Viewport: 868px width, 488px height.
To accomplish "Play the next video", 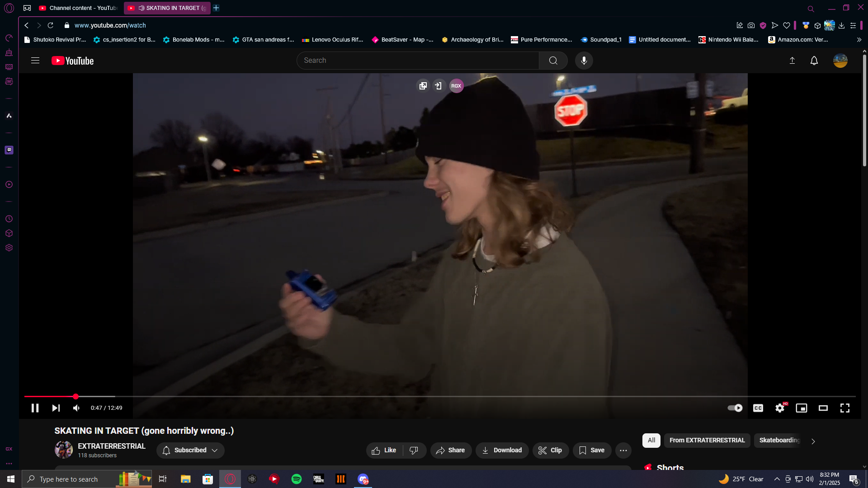I will pos(56,408).
